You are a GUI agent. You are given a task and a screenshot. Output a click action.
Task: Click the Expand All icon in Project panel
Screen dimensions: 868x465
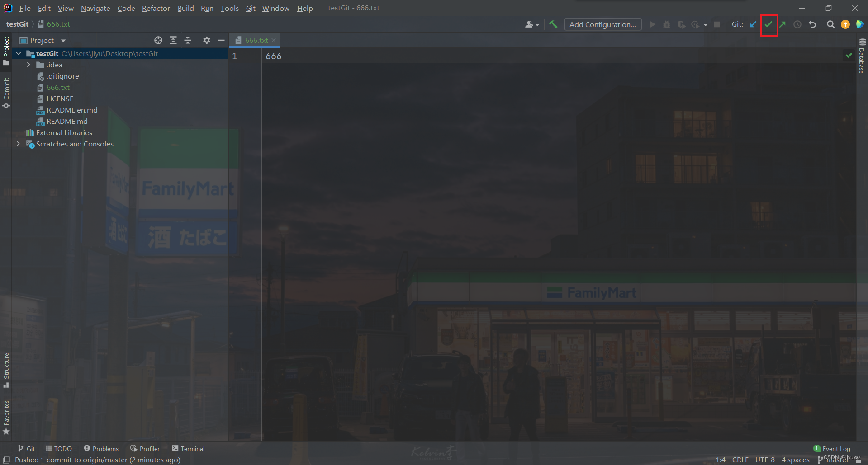(173, 40)
